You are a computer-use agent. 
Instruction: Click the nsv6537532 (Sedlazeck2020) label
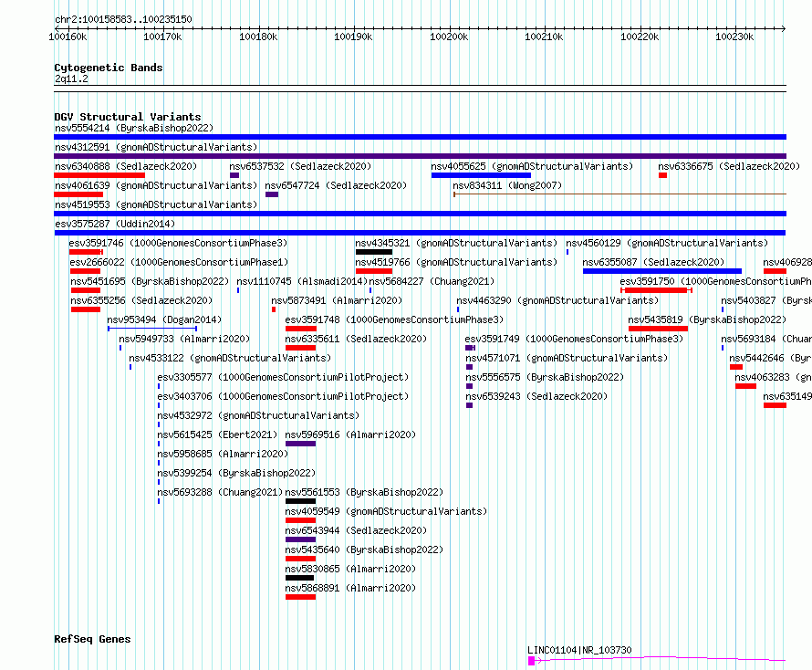(300, 166)
